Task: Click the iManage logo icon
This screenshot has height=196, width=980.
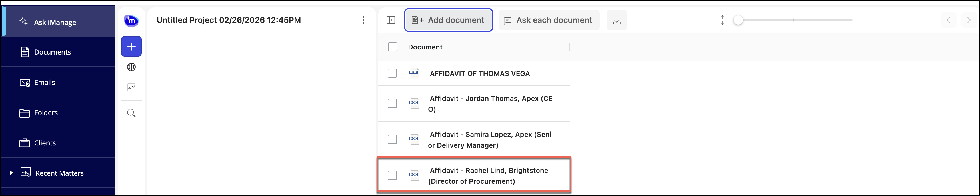Action: (x=131, y=21)
